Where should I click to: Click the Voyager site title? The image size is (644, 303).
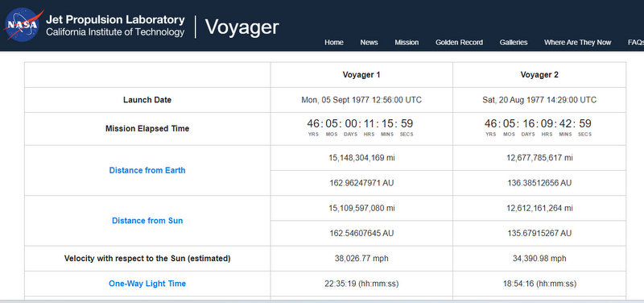[242, 27]
